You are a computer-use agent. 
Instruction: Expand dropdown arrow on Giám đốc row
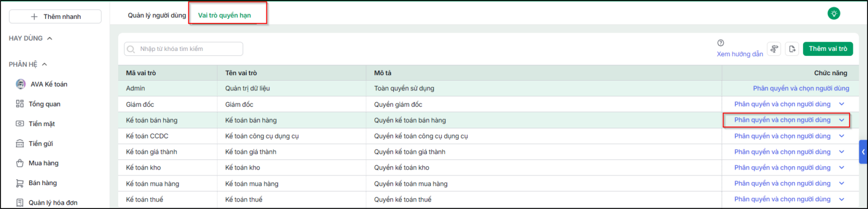[x=842, y=104]
